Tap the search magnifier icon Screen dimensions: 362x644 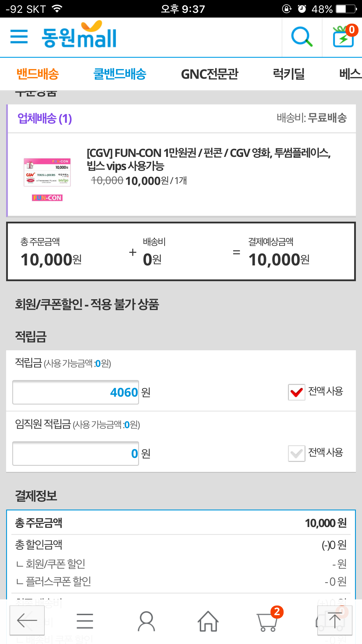(302, 37)
